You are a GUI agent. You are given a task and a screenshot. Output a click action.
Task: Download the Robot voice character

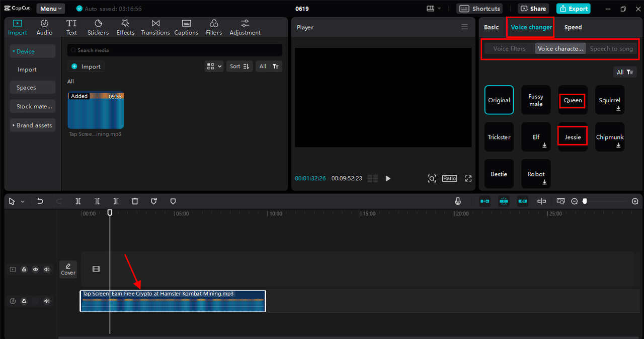(x=544, y=182)
